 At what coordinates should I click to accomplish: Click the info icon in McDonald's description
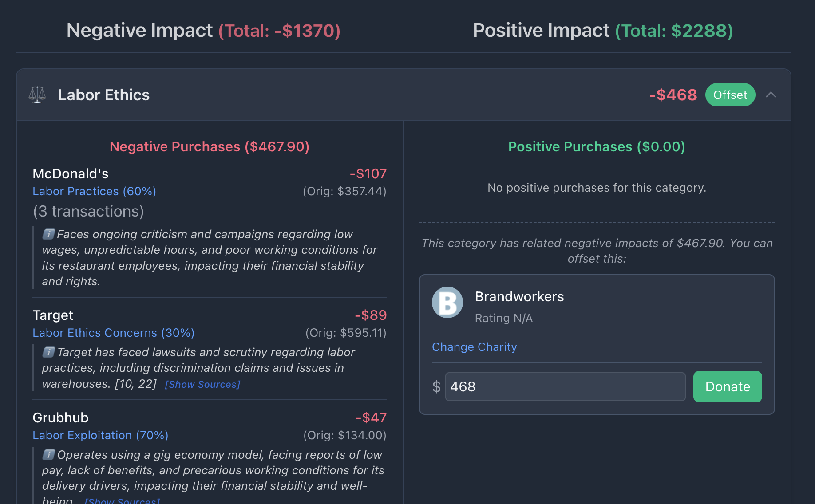click(x=48, y=234)
